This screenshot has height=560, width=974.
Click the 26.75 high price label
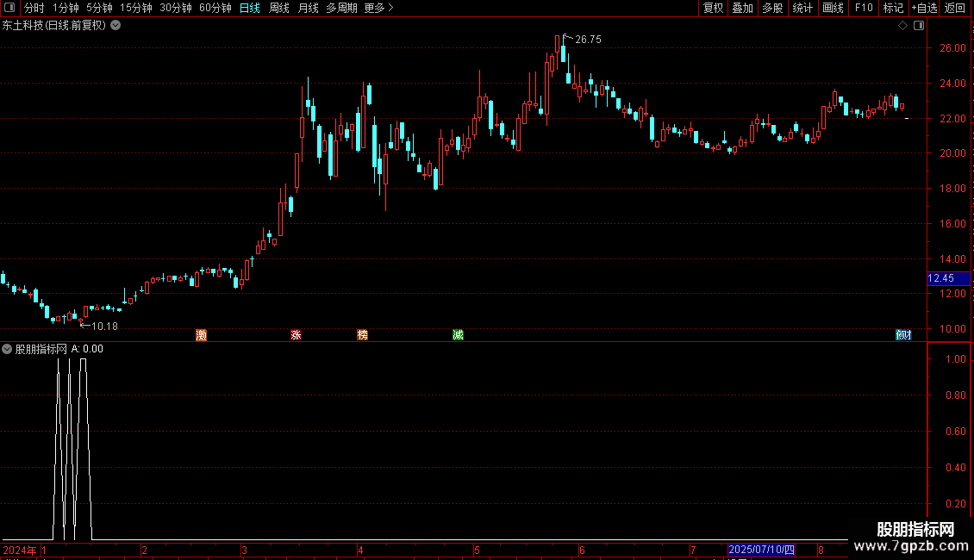(588, 40)
